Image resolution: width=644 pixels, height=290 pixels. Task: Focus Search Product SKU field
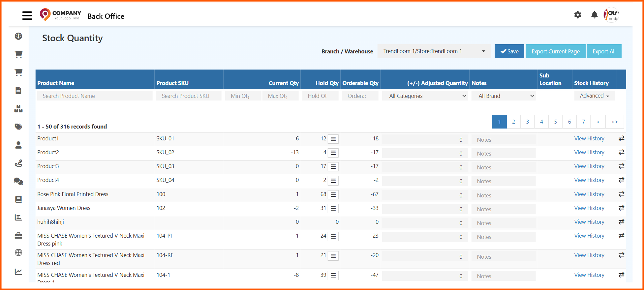pyautogui.click(x=189, y=96)
